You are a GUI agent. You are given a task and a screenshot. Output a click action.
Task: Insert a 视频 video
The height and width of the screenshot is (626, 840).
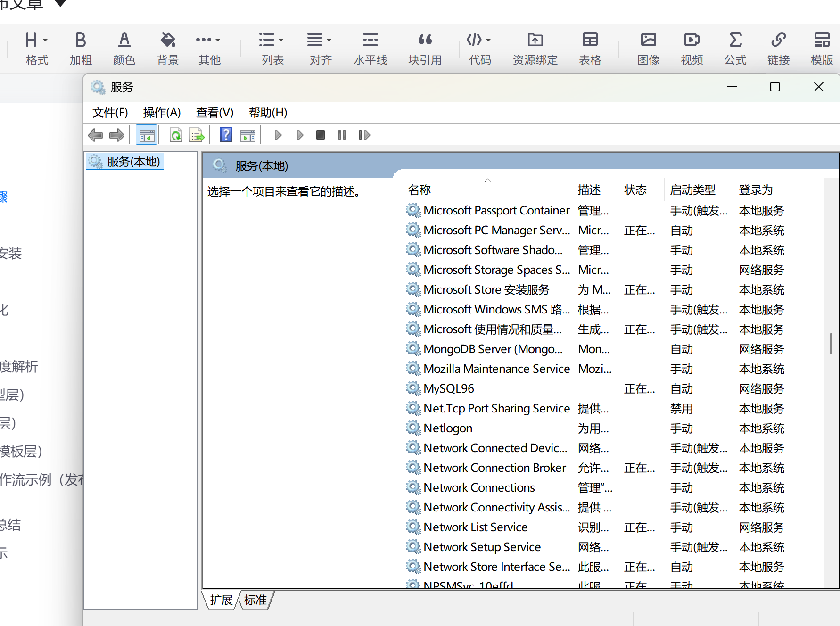click(692, 49)
